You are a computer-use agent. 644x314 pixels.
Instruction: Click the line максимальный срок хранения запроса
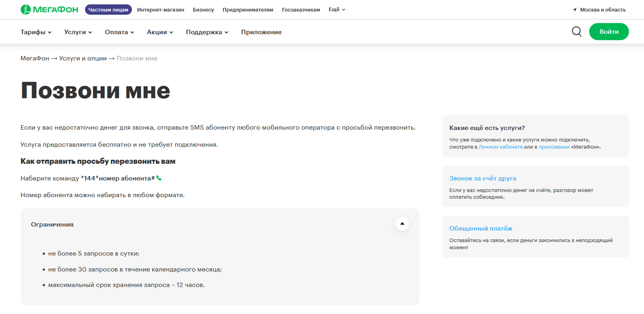(x=126, y=285)
